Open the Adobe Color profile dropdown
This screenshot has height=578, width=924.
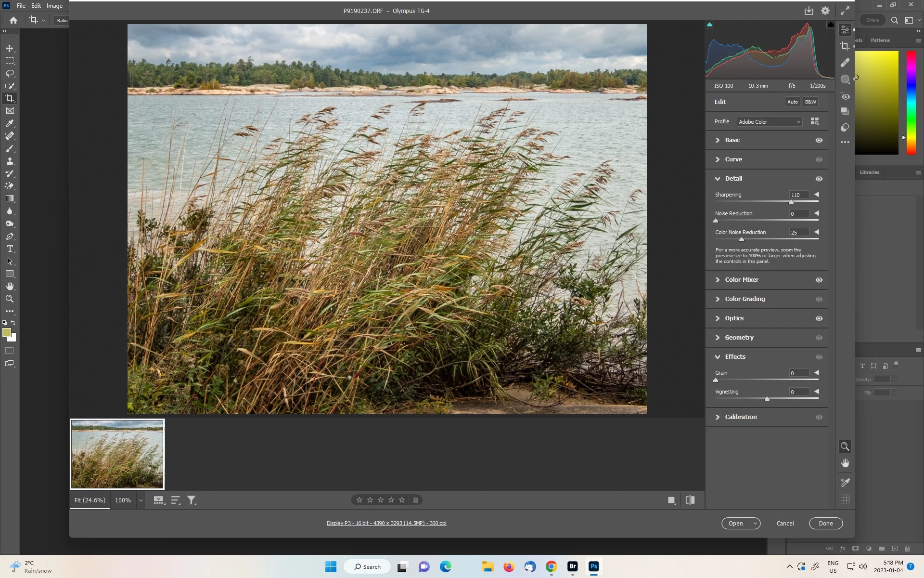coord(769,122)
